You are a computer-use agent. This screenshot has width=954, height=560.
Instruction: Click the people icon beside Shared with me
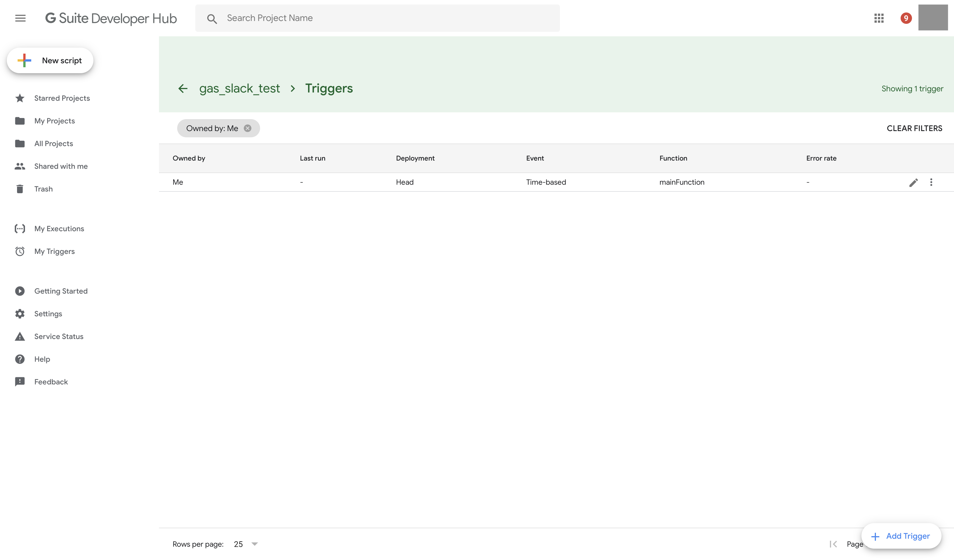point(20,167)
